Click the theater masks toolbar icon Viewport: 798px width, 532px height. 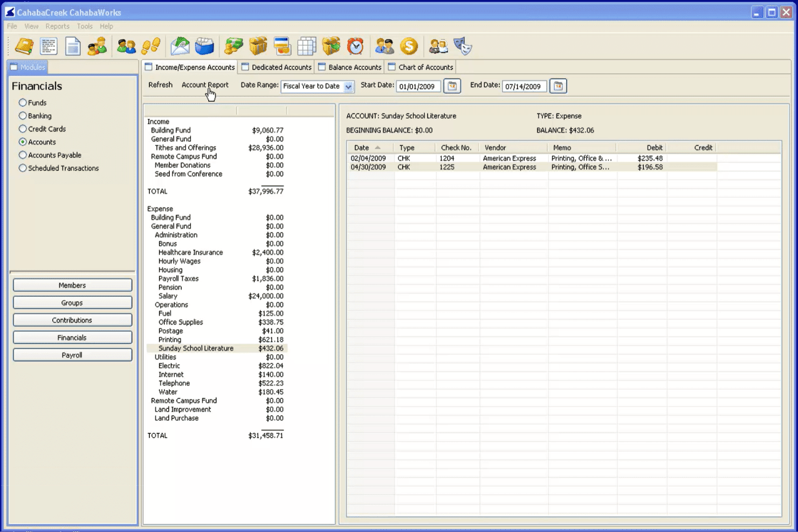pyautogui.click(x=463, y=46)
